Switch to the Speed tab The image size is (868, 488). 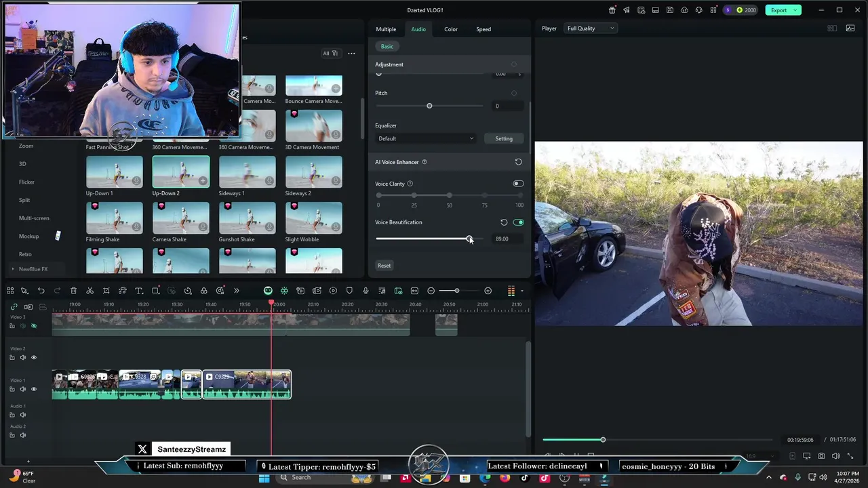coord(484,29)
